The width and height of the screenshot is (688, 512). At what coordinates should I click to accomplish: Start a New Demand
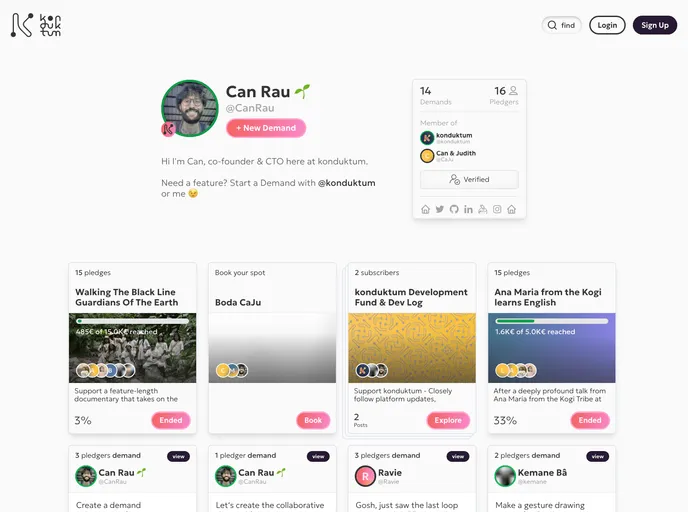(266, 128)
